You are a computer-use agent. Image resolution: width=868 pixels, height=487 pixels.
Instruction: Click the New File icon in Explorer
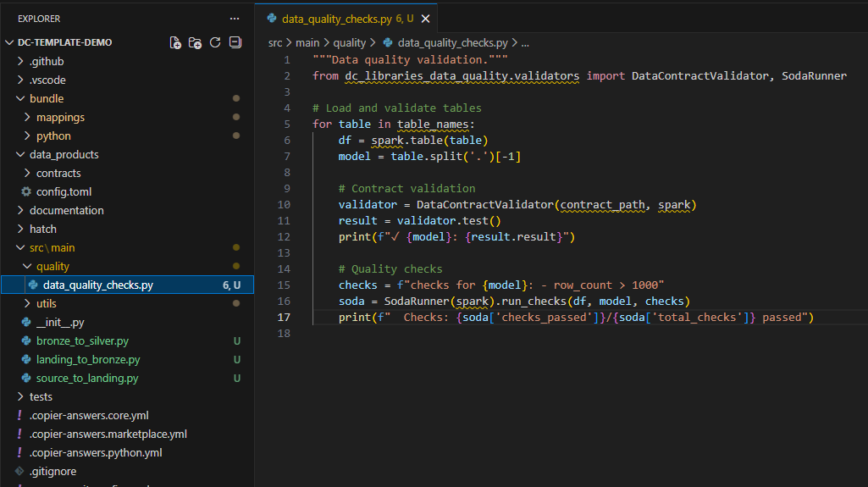click(x=175, y=42)
